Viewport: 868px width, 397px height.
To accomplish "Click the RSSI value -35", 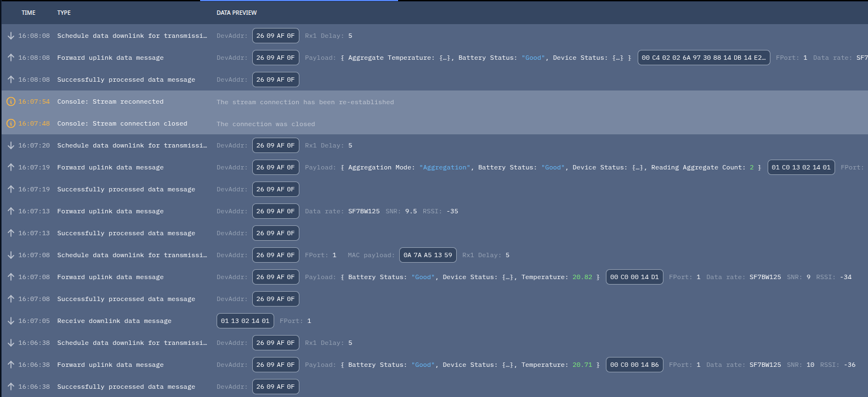I will 452,211.
